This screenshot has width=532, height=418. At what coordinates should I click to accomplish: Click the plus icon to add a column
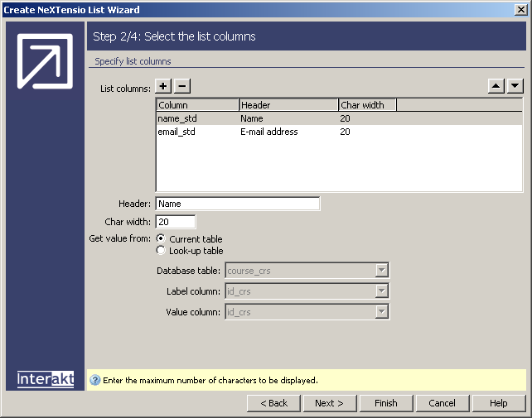[x=164, y=86]
